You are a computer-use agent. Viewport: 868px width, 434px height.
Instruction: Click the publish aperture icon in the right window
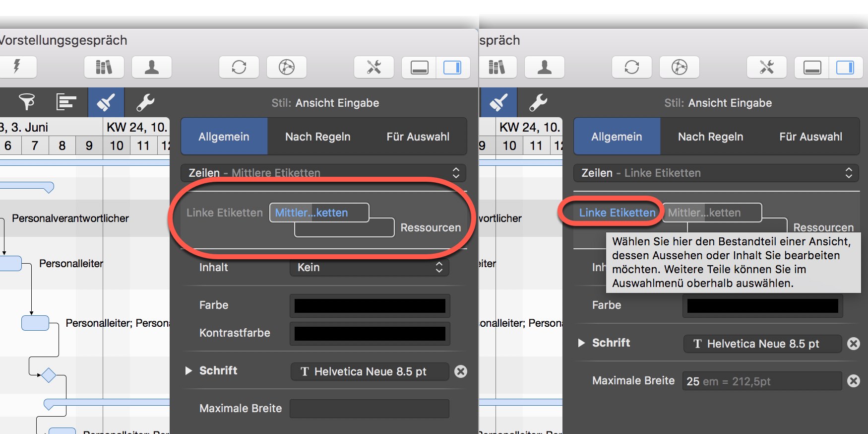pos(679,67)
